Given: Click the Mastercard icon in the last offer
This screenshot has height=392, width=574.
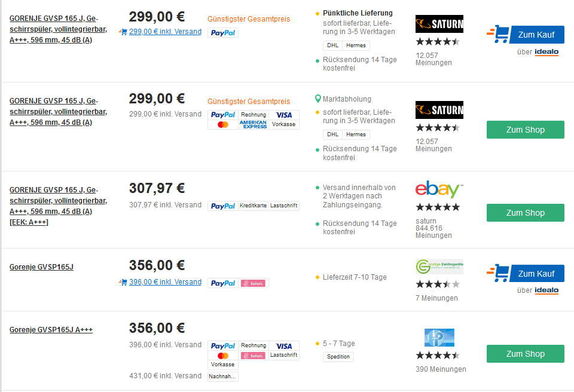Looking at the screenshot, I should (x=223, y=356).
